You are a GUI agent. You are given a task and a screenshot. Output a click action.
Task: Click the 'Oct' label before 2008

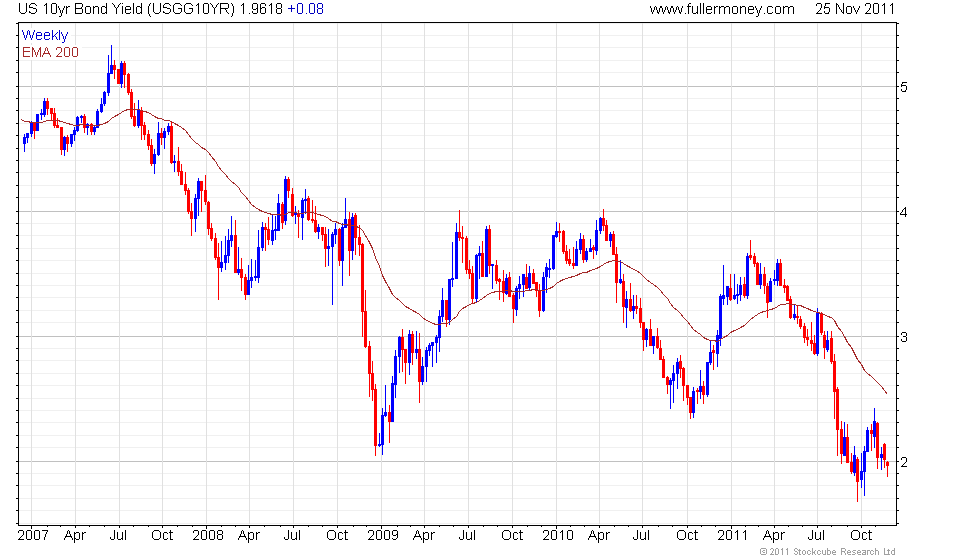(162, 535)
